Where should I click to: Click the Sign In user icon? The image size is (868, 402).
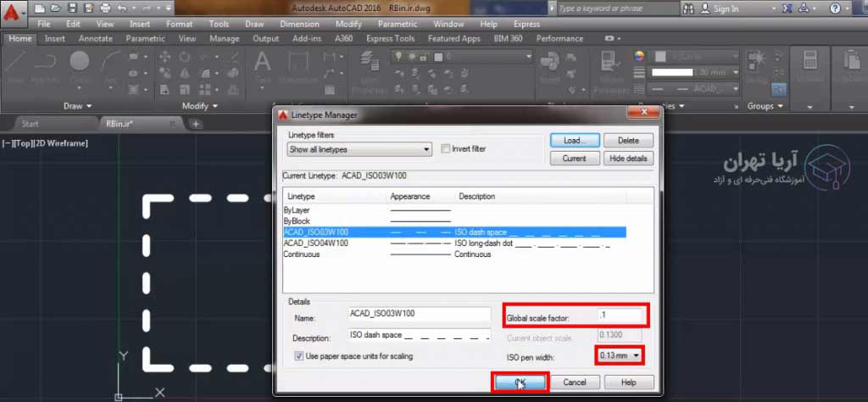click(705, 8)
